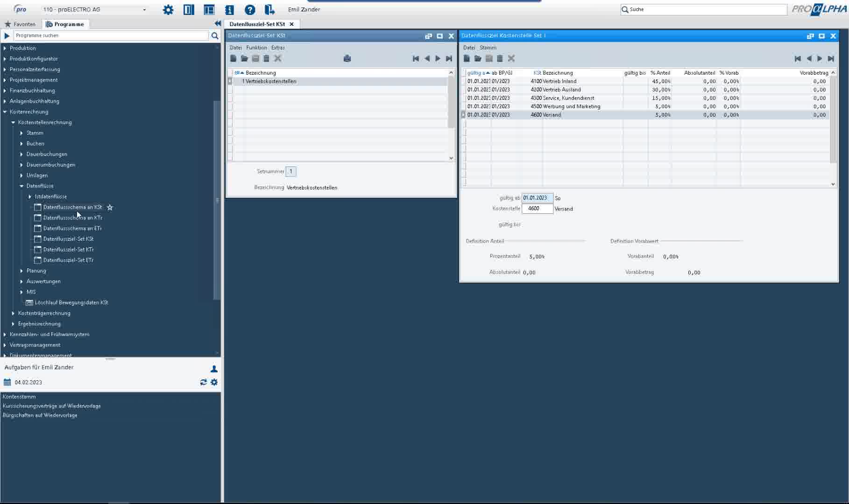Jump to last record in Datenflussziel-Set KSt window

(449, 58)
